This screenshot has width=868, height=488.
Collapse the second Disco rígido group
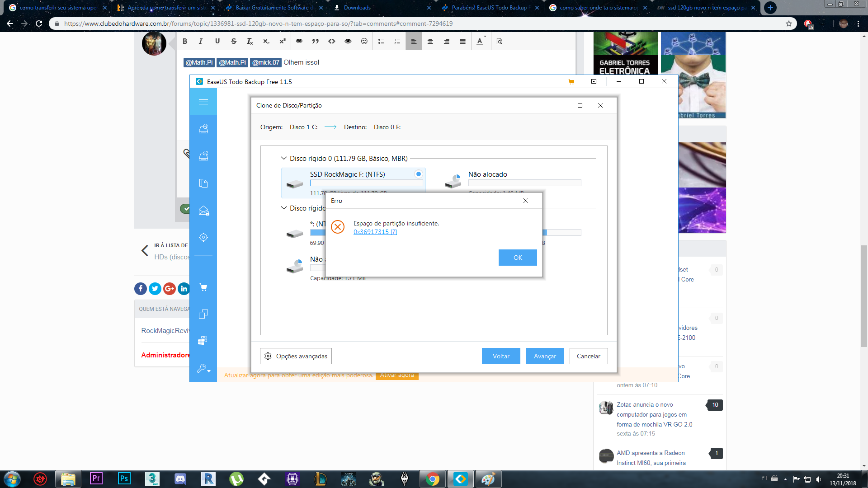coord(284,208)
